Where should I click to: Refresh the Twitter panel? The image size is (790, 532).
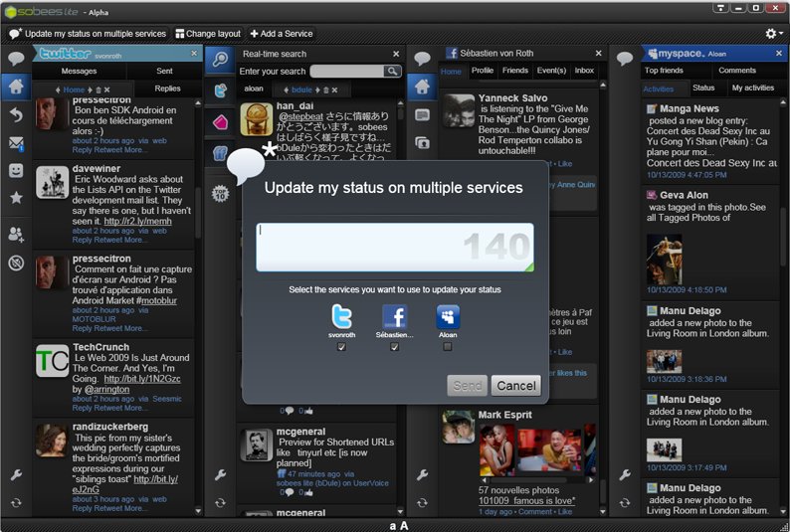[x=16, y=503]
